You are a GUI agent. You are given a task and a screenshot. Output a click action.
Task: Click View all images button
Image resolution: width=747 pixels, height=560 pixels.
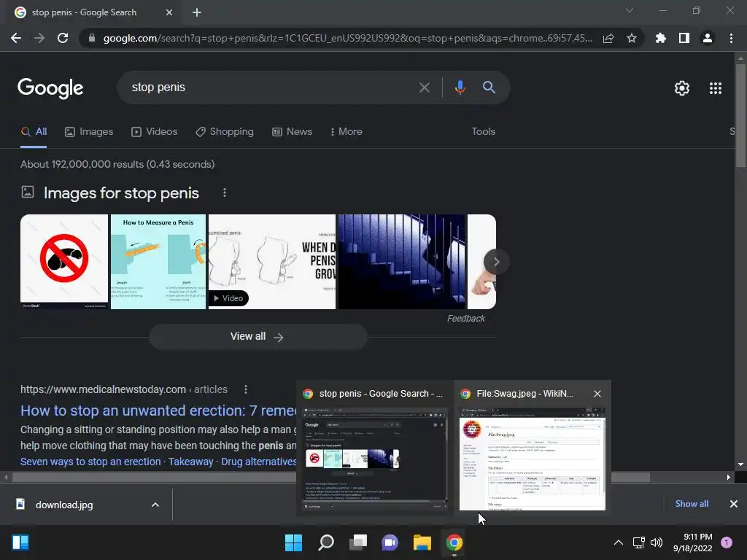coord(258,337)
